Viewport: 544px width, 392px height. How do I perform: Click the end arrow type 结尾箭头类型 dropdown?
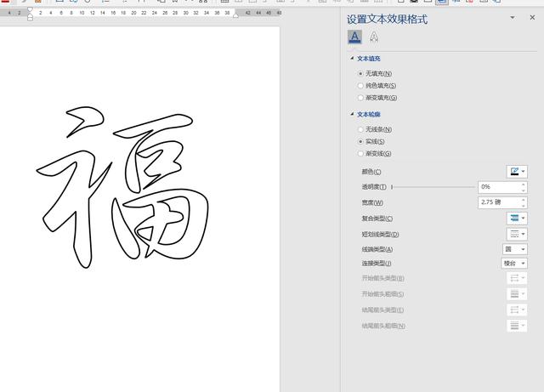click(517, 310)
